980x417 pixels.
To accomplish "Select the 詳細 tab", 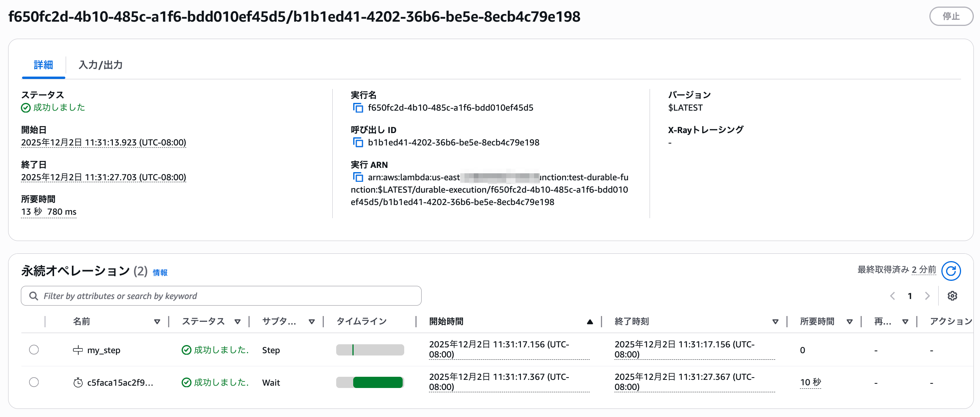I will point(43,65).
